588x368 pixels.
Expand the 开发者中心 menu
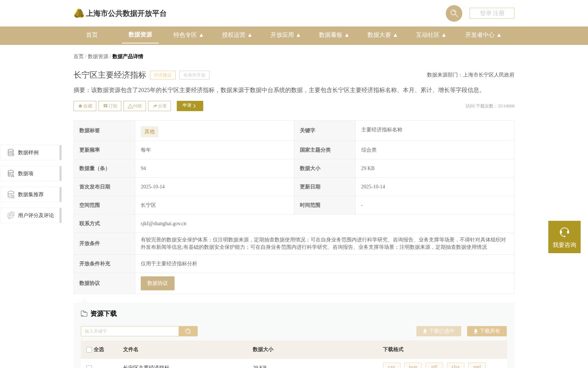pos(483,35)
